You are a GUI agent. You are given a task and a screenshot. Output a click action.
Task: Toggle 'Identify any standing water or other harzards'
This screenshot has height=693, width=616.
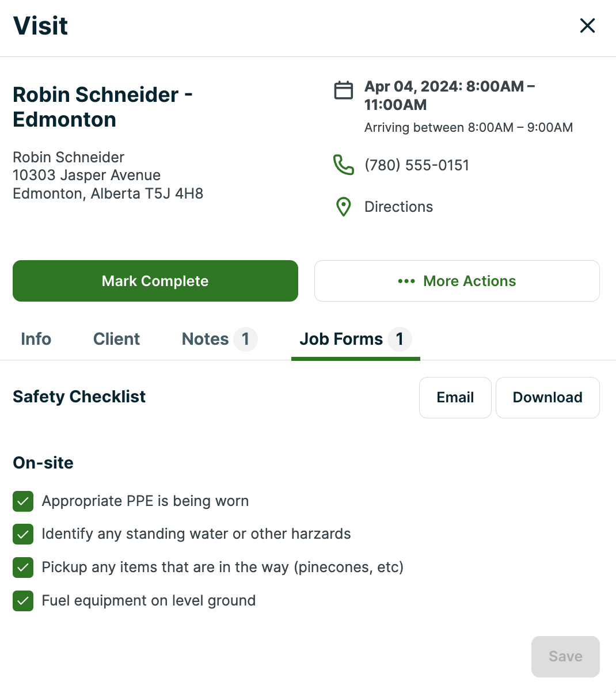click(x=23, y=534)
